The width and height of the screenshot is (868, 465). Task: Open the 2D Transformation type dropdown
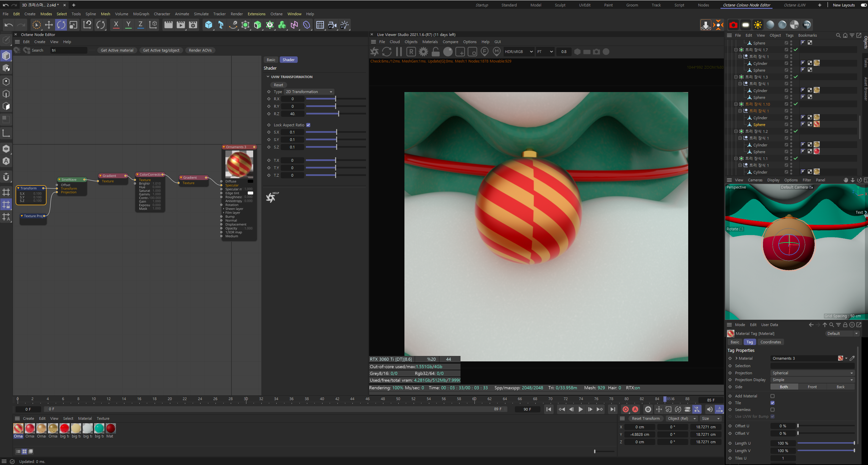coord(309,92)
